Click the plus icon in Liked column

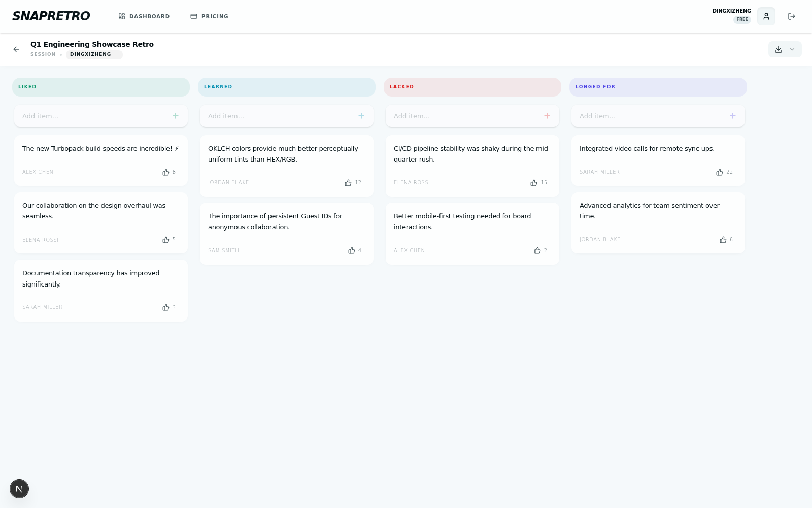pyautogui.click(x=176, y=116)
